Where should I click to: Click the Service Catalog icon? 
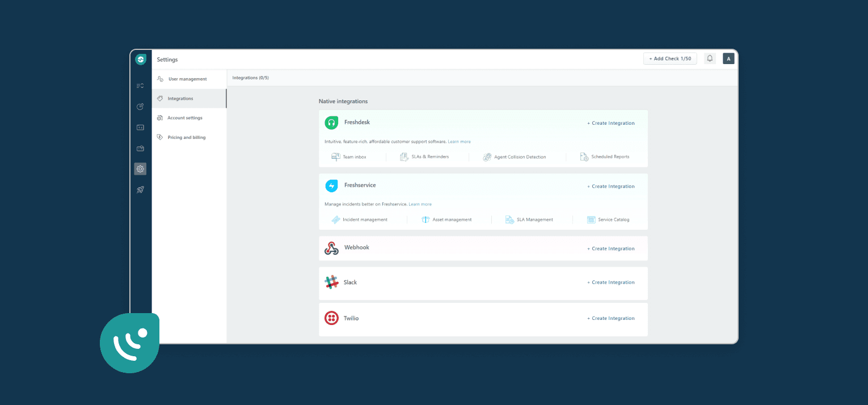pos(591,220)
